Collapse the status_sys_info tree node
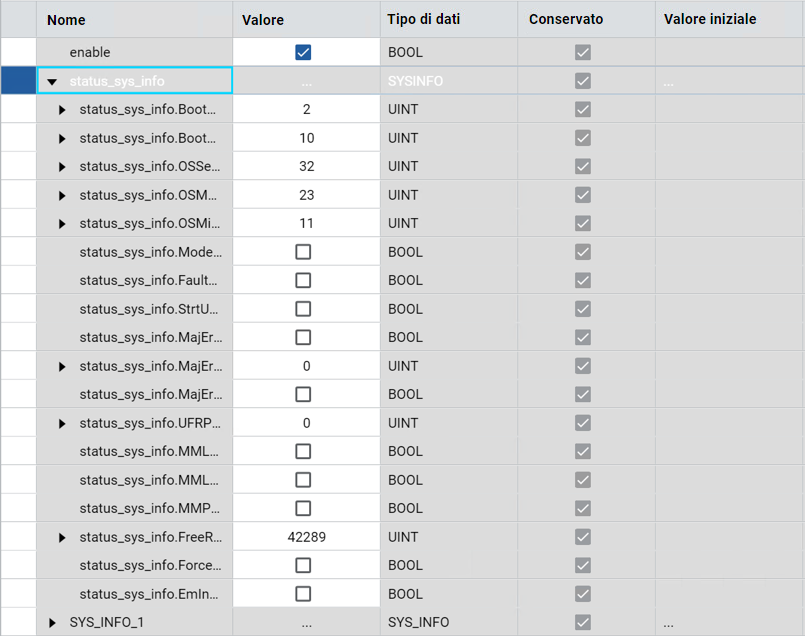 pos(52,81)
